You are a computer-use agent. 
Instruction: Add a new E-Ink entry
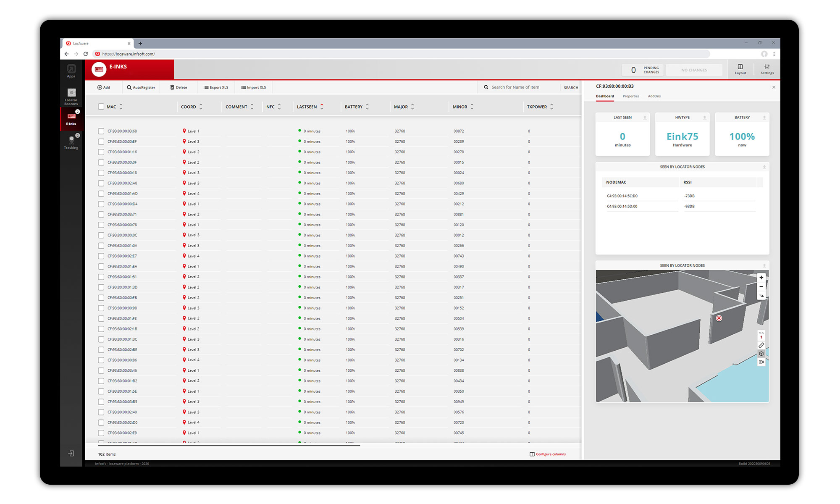(104, 87)
